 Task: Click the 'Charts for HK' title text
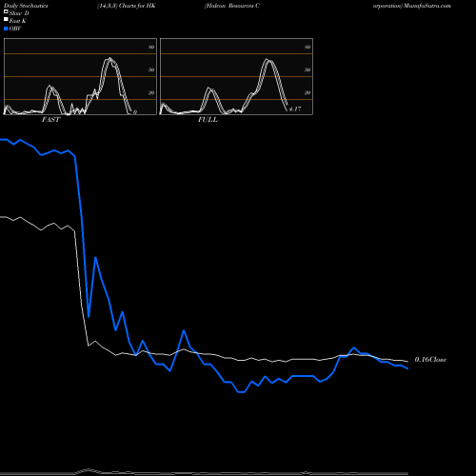click(x=137, y=6)
